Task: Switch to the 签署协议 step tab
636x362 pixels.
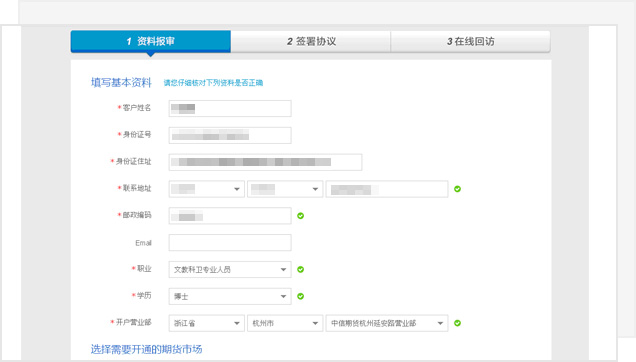Action: coord(311,41)
